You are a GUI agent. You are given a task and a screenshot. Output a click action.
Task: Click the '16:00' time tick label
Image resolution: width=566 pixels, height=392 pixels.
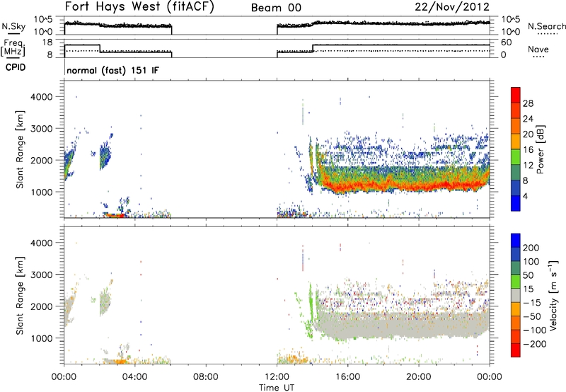347,377
